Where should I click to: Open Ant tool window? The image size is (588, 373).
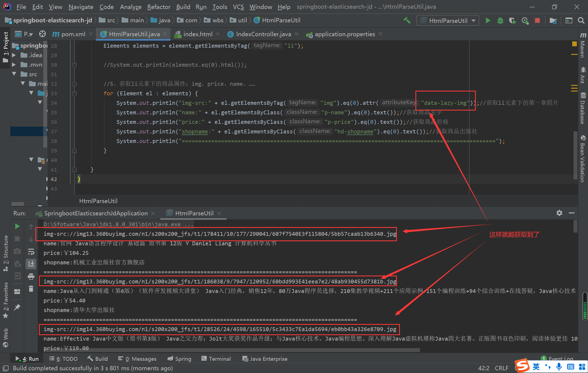pos(583,75)
